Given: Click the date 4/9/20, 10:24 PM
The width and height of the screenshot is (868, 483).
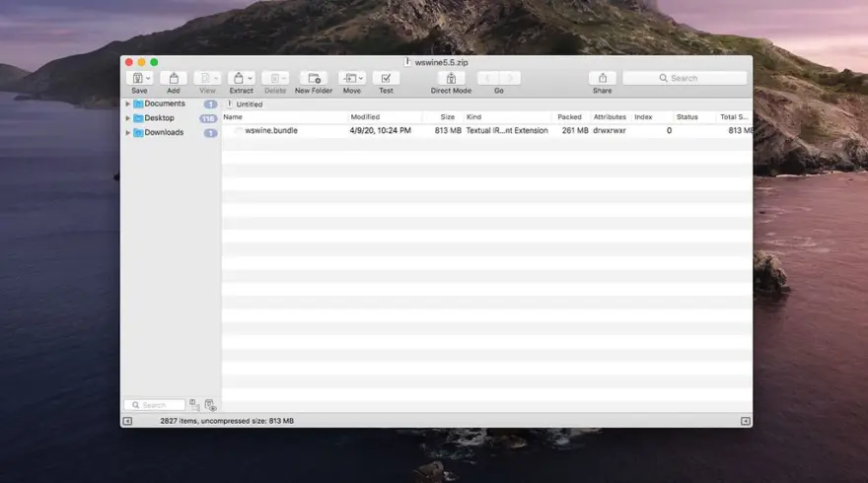Looking at the screenshot, I should click(381, 130).
